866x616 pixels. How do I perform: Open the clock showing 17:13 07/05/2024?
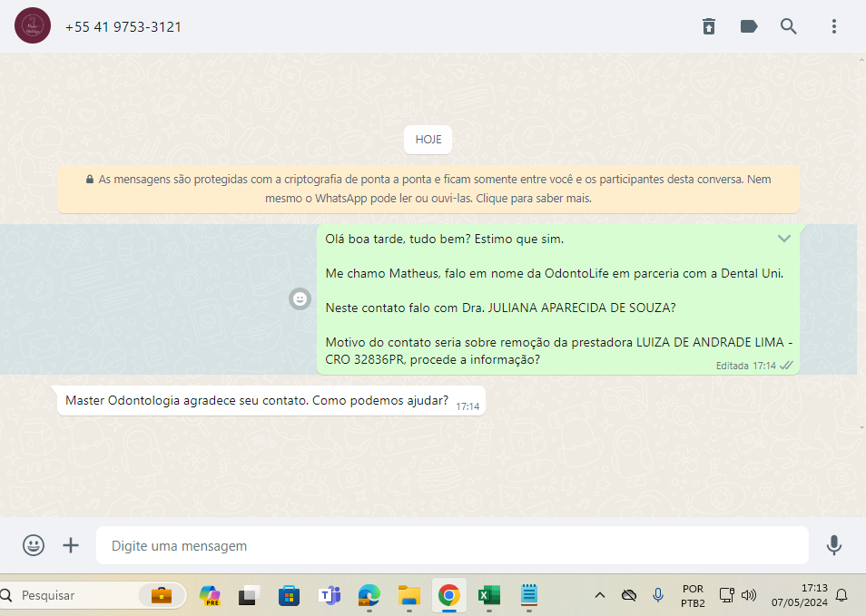point(800,595)
